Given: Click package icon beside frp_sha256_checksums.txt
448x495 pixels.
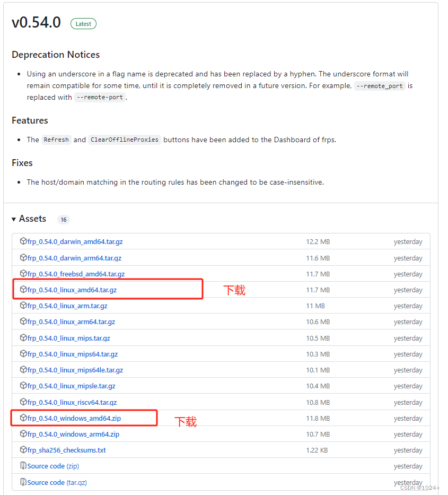Looking at the screenshot, I should [x=23, y=449].
